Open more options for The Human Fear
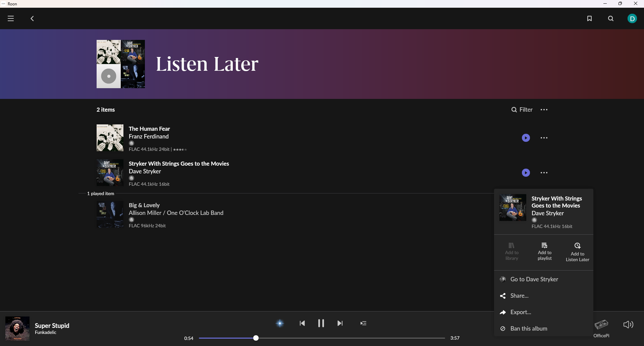 pos(544,138)
